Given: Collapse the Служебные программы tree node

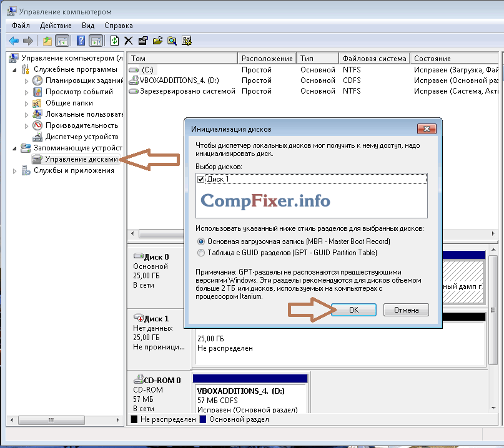Looking at the screenshot, I should click(14, 70).
